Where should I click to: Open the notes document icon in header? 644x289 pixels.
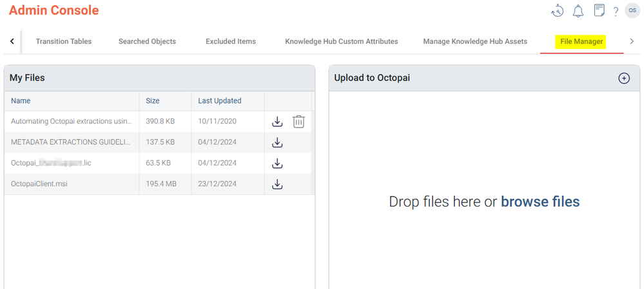tap(600, 11)
